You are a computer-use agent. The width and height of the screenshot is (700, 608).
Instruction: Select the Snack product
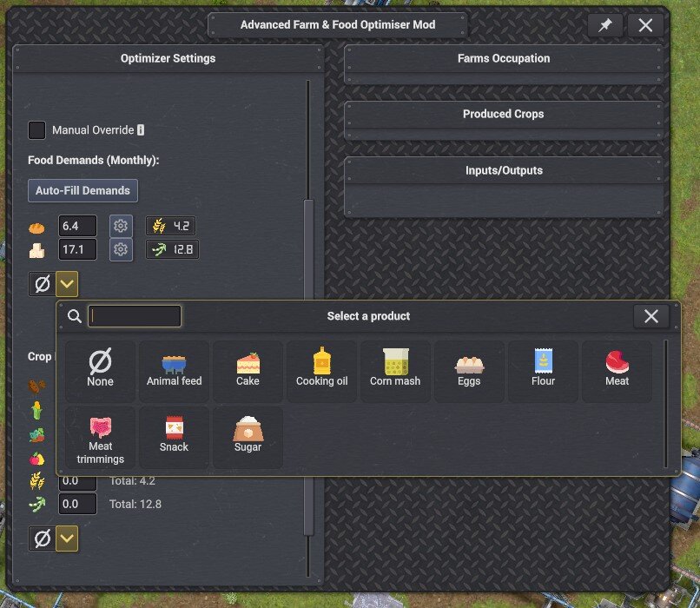(174, 438)
